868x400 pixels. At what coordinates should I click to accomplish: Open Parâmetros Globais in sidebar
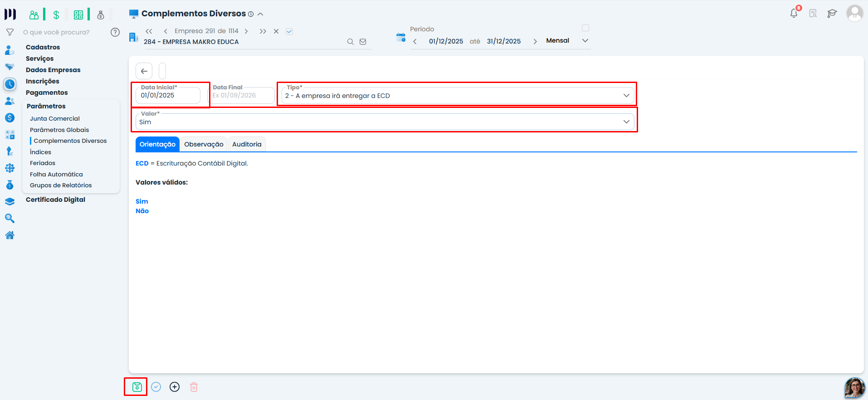[x=59, y=130]
